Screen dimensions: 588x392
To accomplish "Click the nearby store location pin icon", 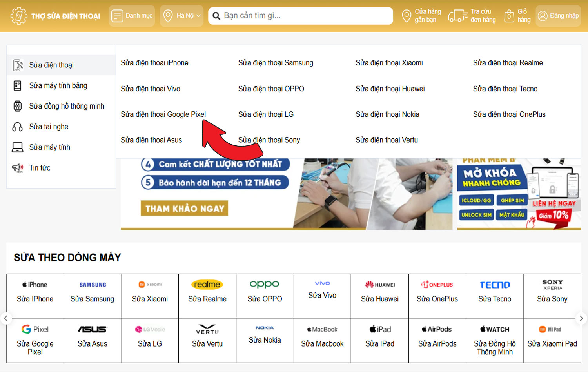I will pyautogui.click(x=407, y=16).
